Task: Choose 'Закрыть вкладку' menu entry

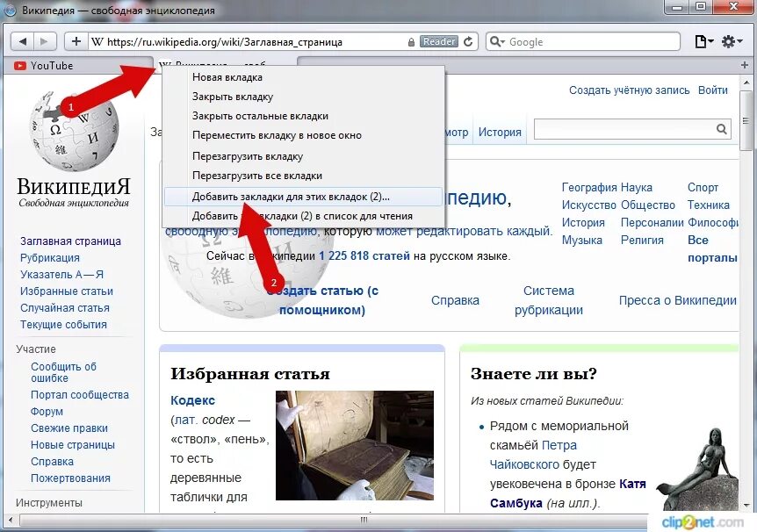Action: 303,97
